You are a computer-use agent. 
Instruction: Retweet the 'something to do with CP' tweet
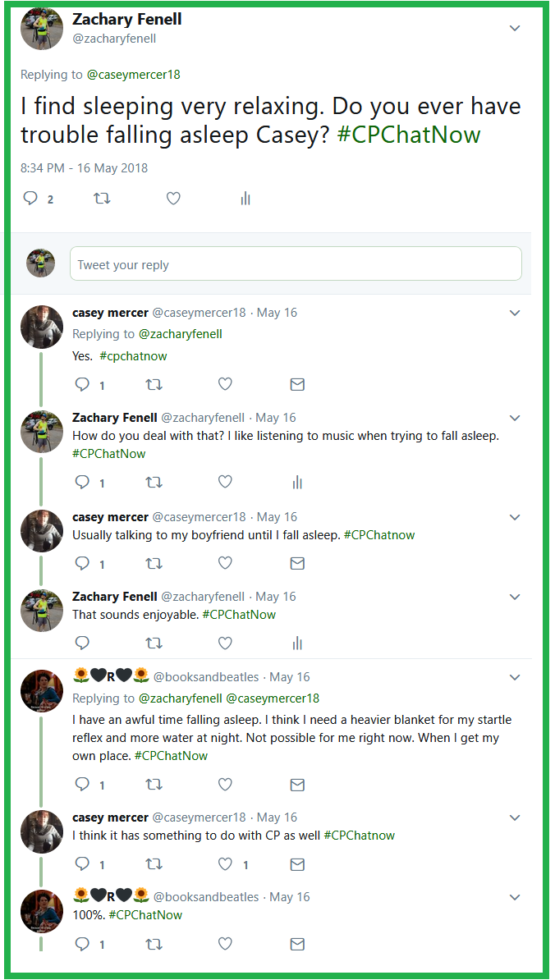(x=154, y=864)
